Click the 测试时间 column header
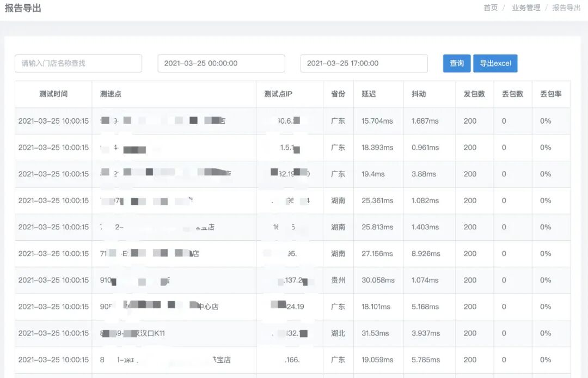This screenshot has height=378, width=588. tap(53, 94)
